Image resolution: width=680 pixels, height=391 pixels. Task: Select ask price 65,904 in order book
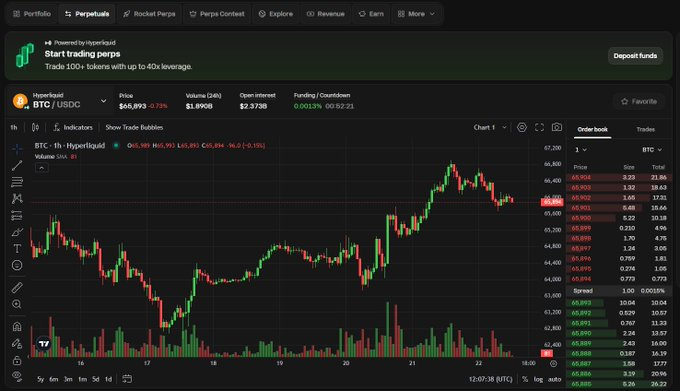[x=581, y=177]
